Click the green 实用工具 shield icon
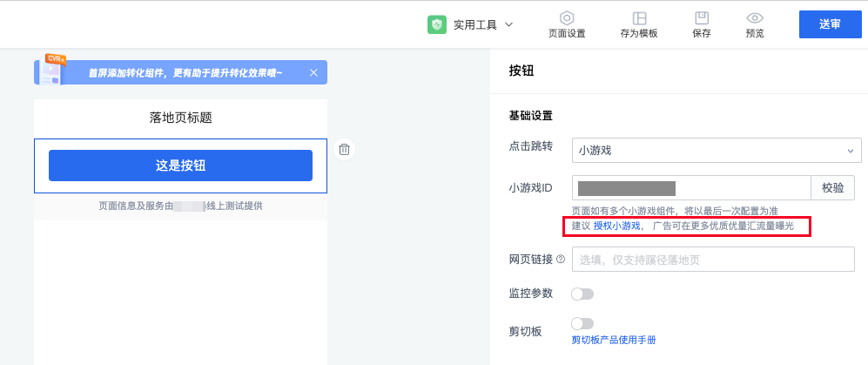The height and width of the screenshot is (365, 868). 437,25
